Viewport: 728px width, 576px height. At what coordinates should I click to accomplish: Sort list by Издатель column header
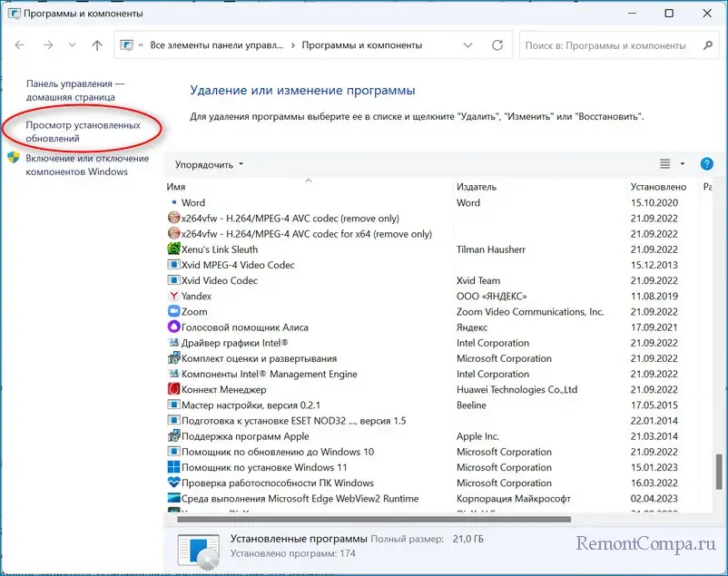540,186
